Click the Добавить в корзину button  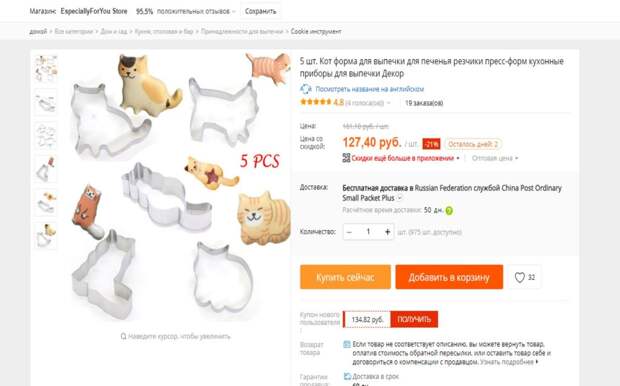(x=449, y=277)
